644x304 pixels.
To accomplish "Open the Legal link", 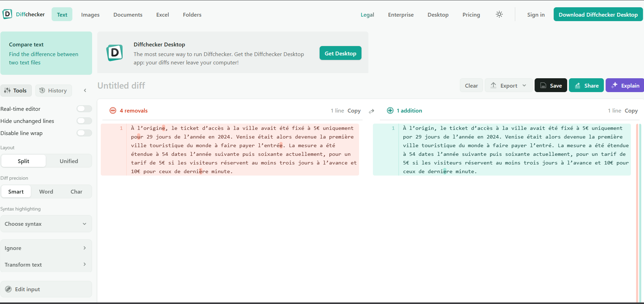I will pos(367,15).
